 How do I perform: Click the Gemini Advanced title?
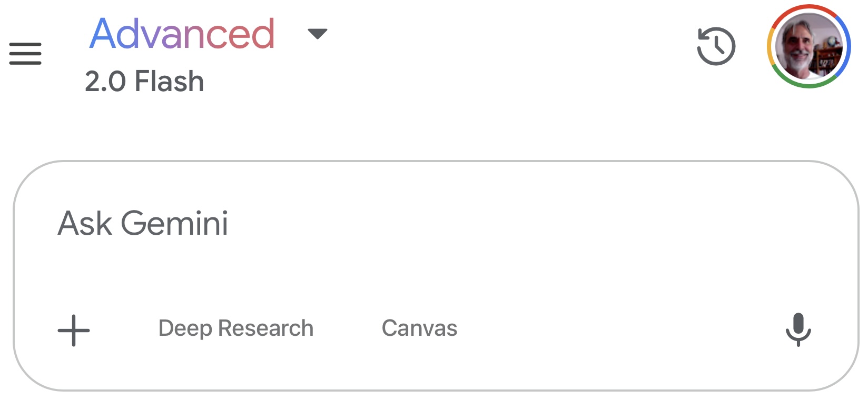[182, 34]
